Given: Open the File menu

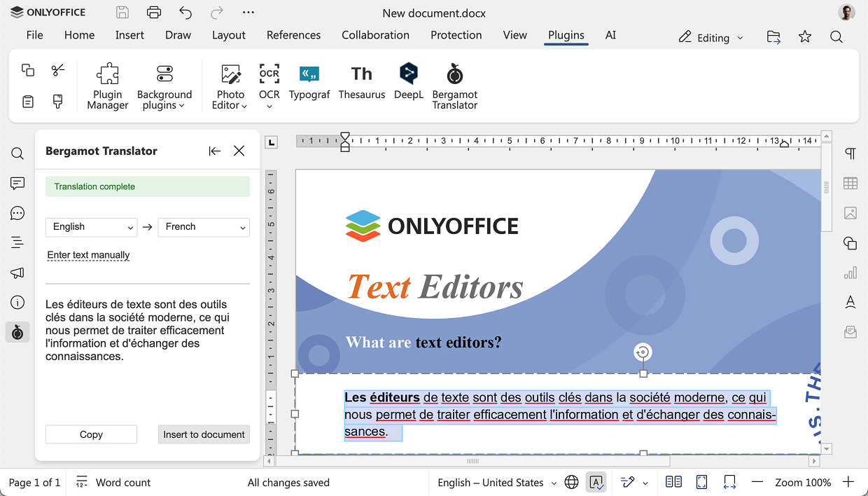Looking at the screenshot, I should click(x=34, y=35).
